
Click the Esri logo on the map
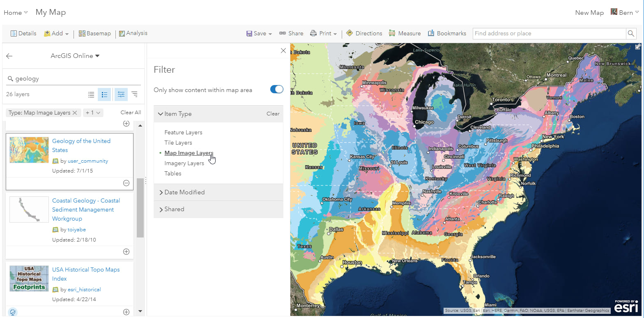coord(626,306)
